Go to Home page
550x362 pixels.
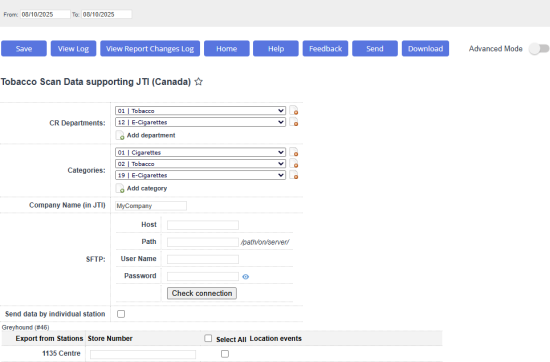point(227,49)
